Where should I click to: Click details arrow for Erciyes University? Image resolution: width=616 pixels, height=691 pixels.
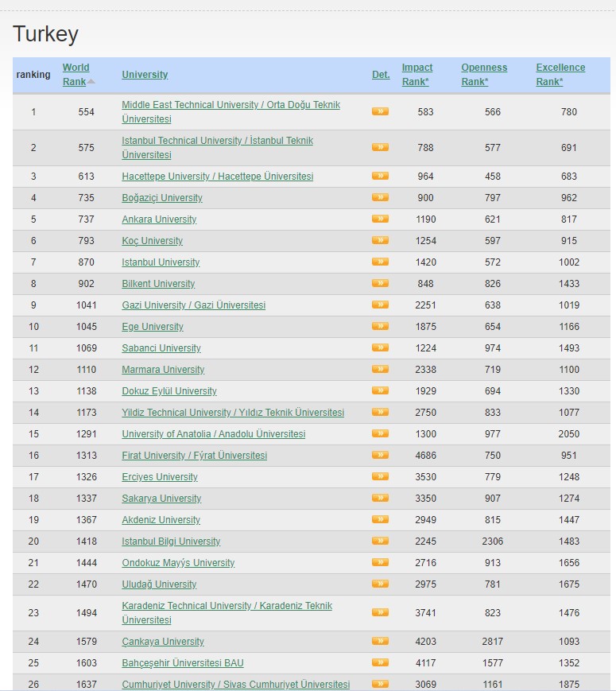380,476
